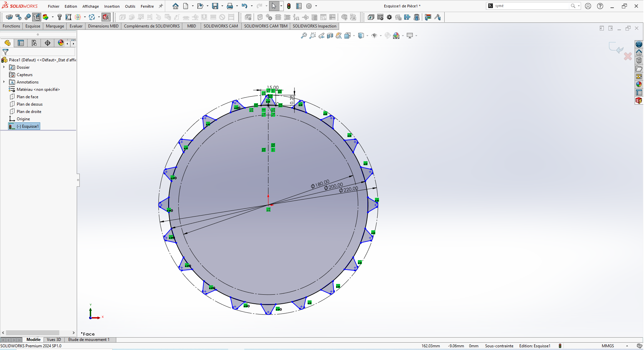Click the Etude de mouvement 1 tab button
The height and width of the screenshot is (350, 644).
click(89, 340)
